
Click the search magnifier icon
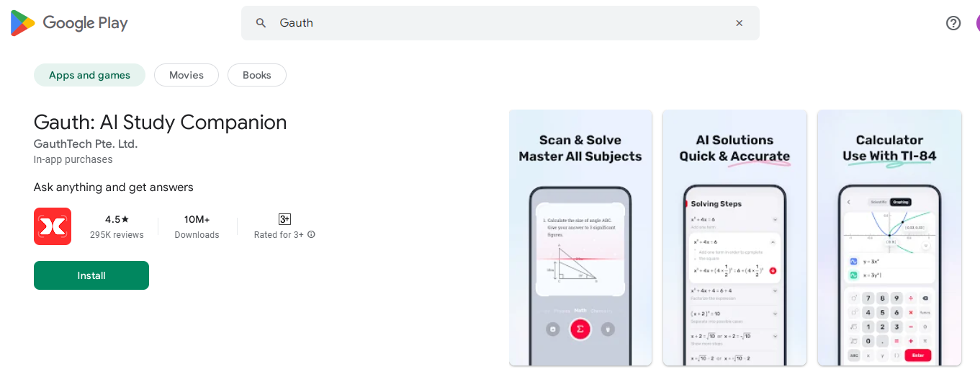tap(261, 23)
